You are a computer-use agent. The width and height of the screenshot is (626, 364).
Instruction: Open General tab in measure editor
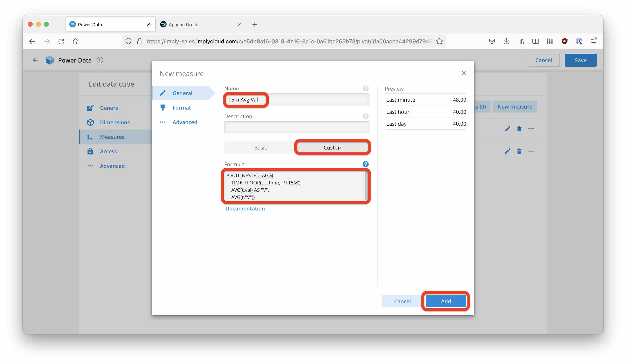(182, 93)
